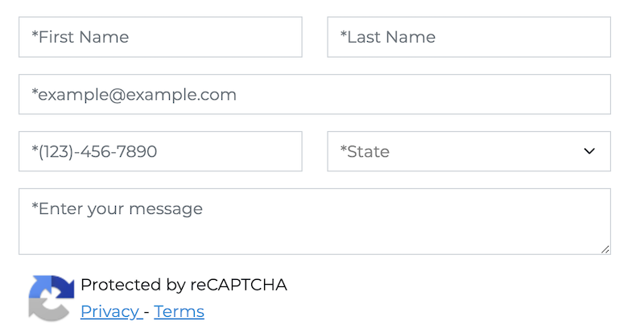Viewport: 644px width, 333px height.
Task: Click the *Enter your message placeholder
Action: [118, 209]
